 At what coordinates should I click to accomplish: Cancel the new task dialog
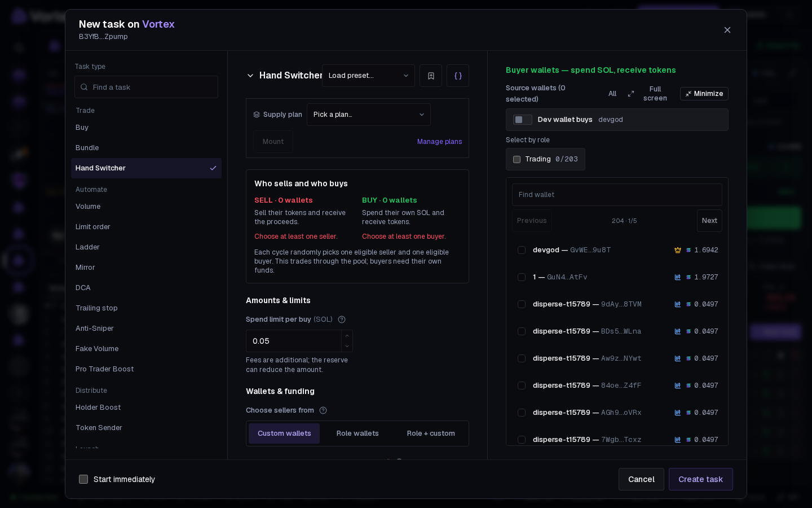tap(641, 479)
